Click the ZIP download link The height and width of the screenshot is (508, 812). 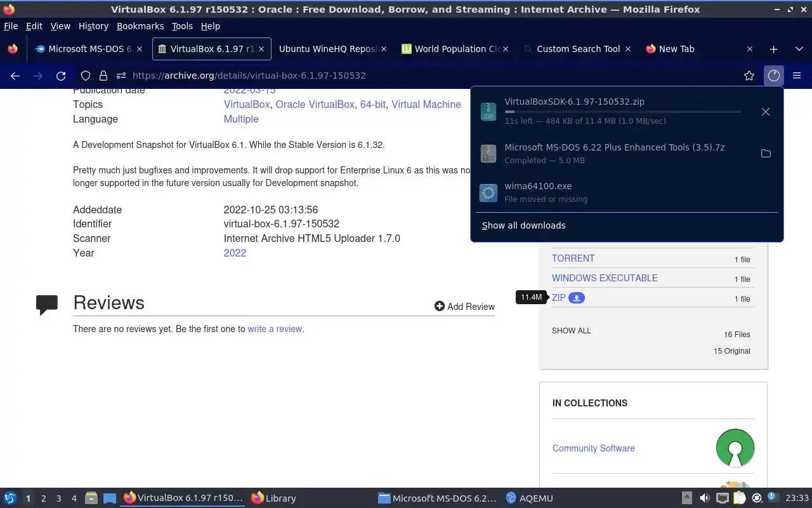tap(558, 298)
